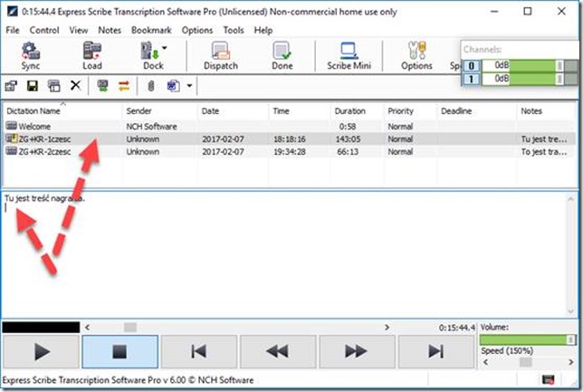Screen dimensions: 583x392
Task: Open the Bookmark menu
Action: coord(151,30)
